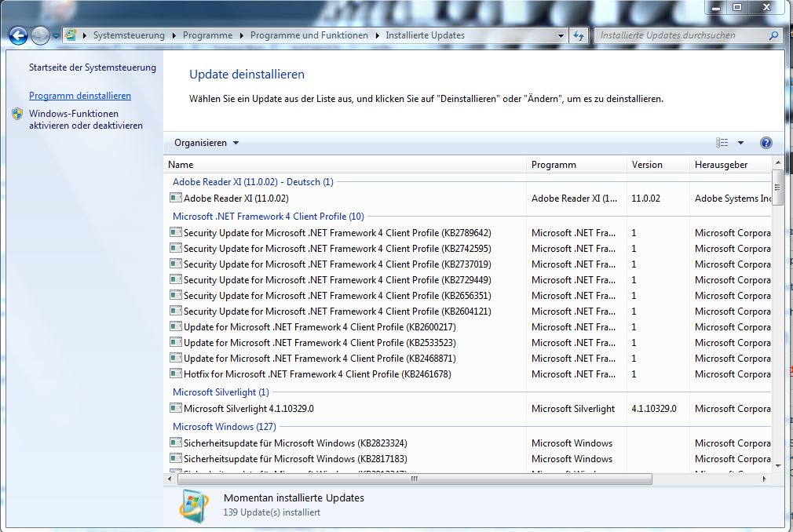Click the icon of update KB2737019
The image size is (793, 532).
(176, 264)
